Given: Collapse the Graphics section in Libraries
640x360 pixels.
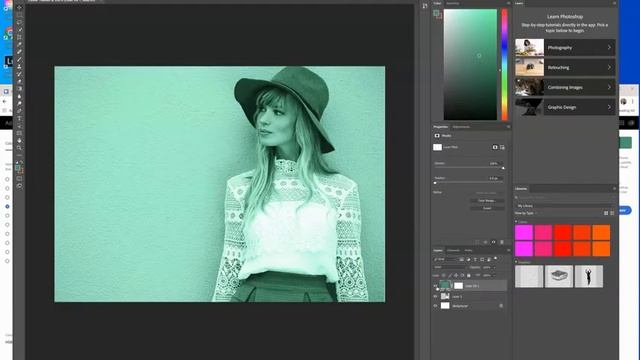Looking at the screenshot, I should [x=516, y=262].
